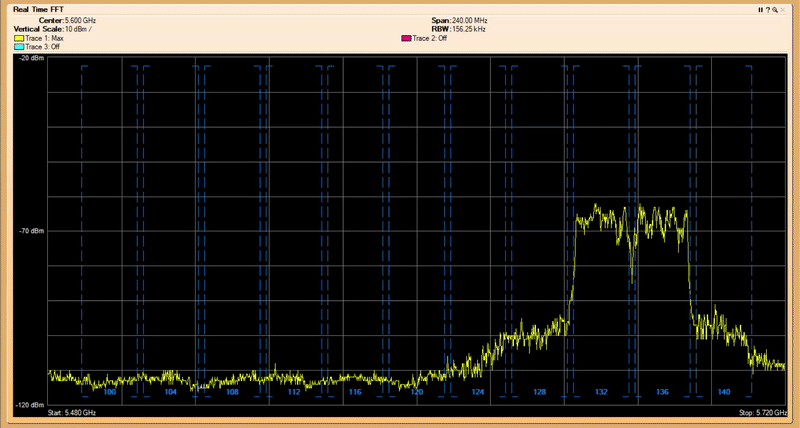Image resolution: width=800 pixels, height=428 pixels.
Task: Select channel 112 marker label
Action: (x=294, y=392)
